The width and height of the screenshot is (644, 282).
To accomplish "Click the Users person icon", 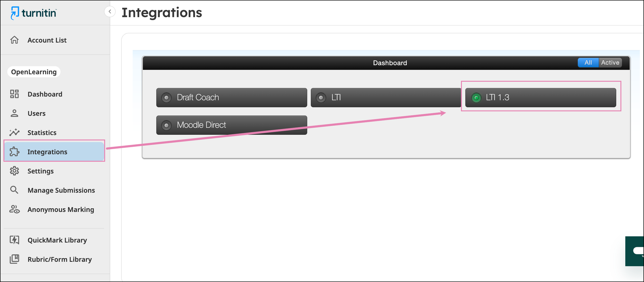I will click(15, 113).
